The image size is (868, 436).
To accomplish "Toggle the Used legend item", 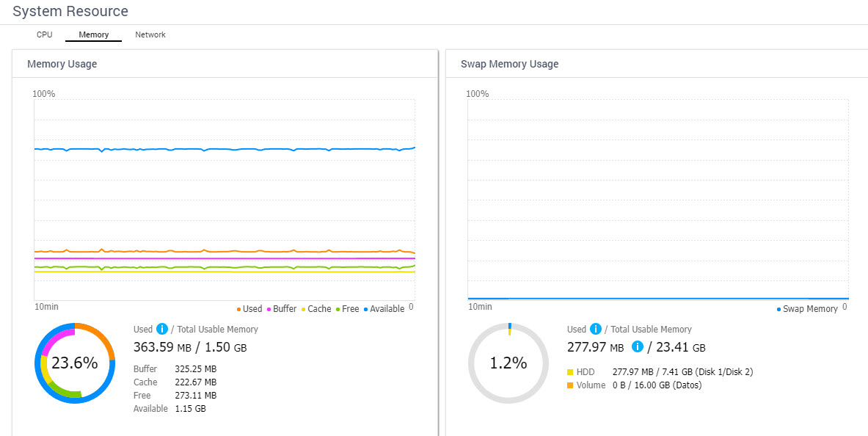I will (249, 309).
